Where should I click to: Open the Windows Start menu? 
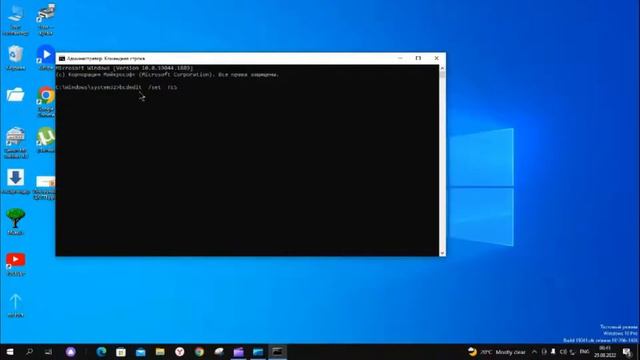click(10, 352)
